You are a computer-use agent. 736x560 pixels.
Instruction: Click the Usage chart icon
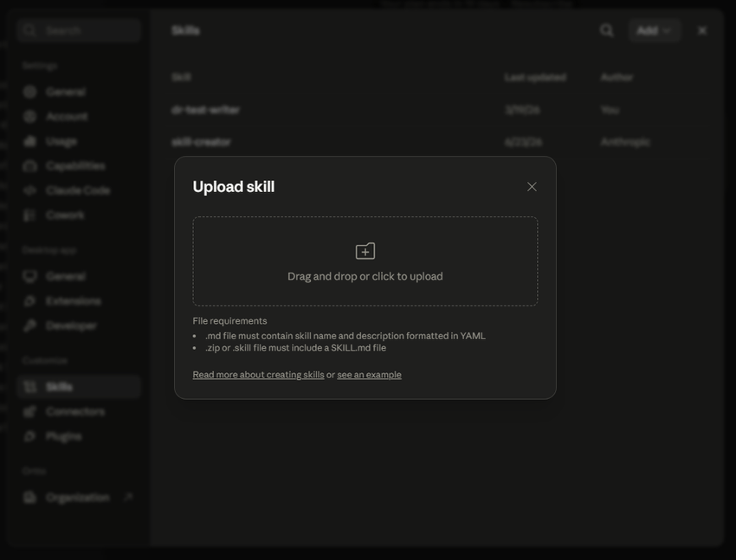30,141
